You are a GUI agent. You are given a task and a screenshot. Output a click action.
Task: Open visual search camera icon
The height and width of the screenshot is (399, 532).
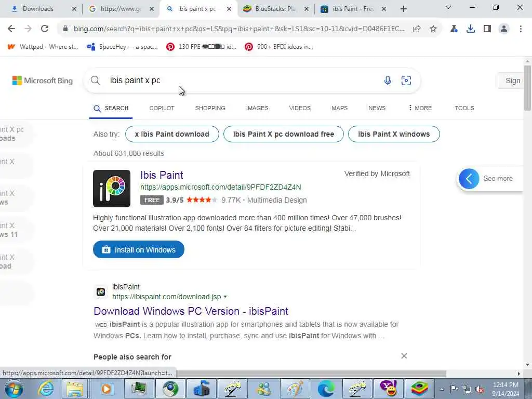pos(406,81)
